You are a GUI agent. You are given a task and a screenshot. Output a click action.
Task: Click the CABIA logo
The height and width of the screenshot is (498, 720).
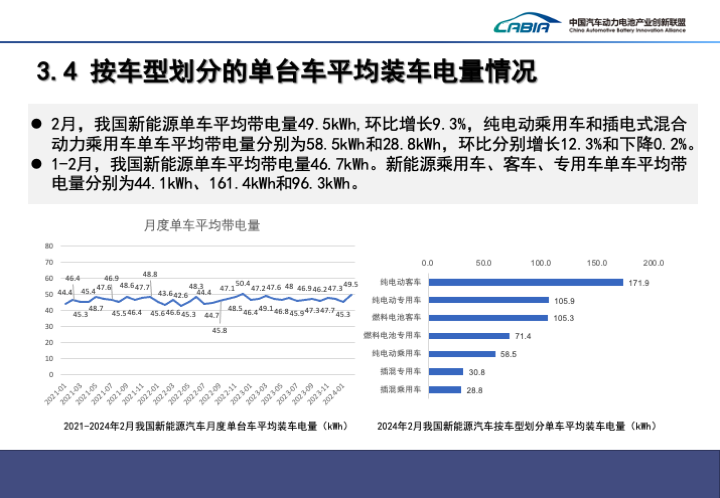pyautogui.click(x=521, y=25)
